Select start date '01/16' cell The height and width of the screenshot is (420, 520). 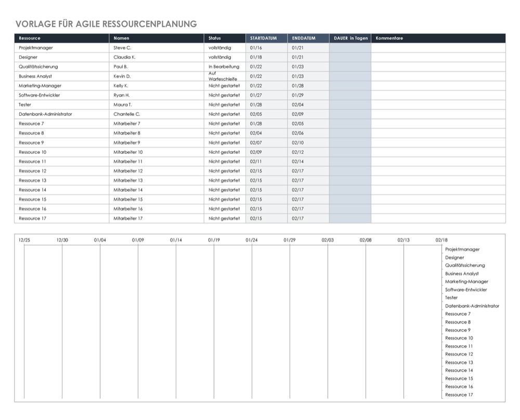point(267,48)
